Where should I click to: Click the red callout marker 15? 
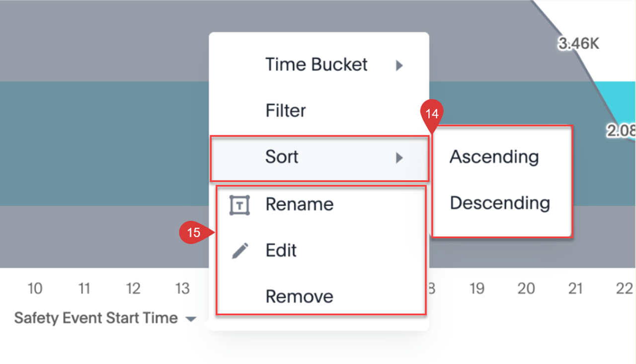[193, 232]
